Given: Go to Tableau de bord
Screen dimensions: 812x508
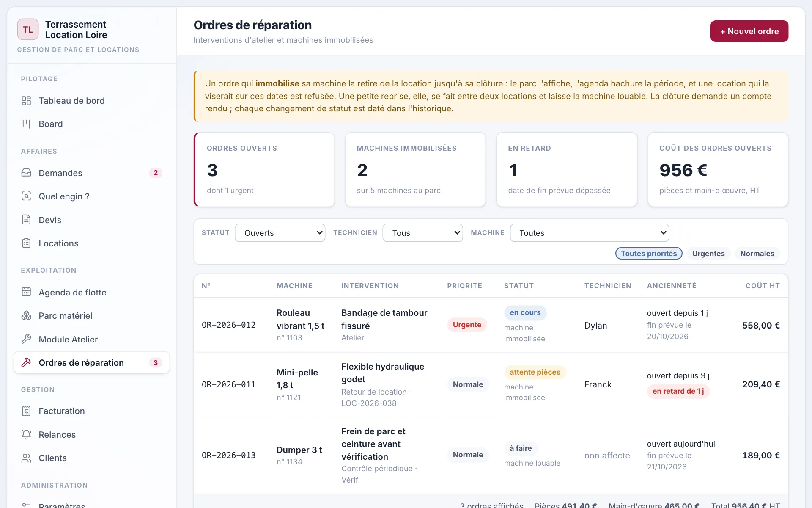Looking at the screenshot, I should click(x=92, y=101).
